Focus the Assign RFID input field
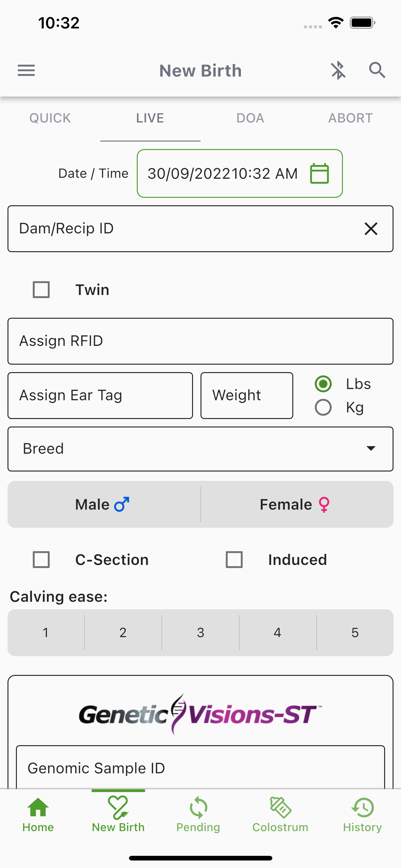401x868 pixels. (200, 341)
